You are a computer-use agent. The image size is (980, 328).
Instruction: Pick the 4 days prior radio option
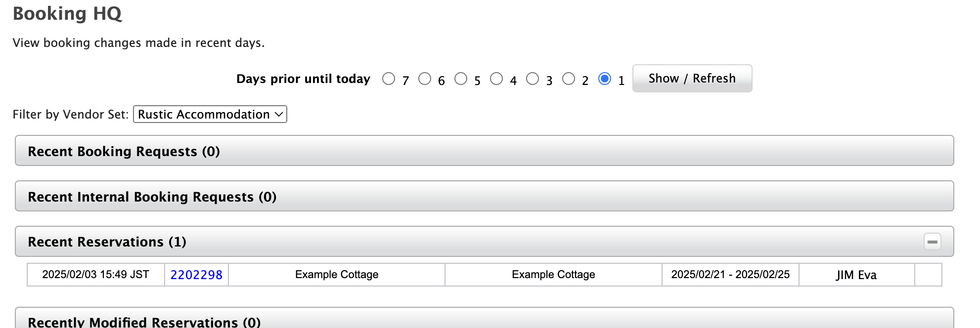(496, 79)
